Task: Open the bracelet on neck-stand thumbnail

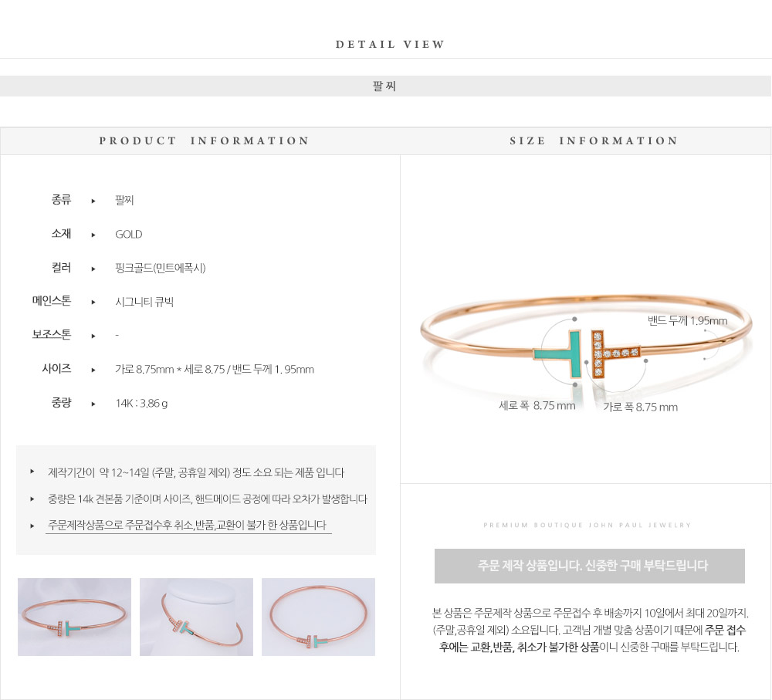Action: point(196,617)
